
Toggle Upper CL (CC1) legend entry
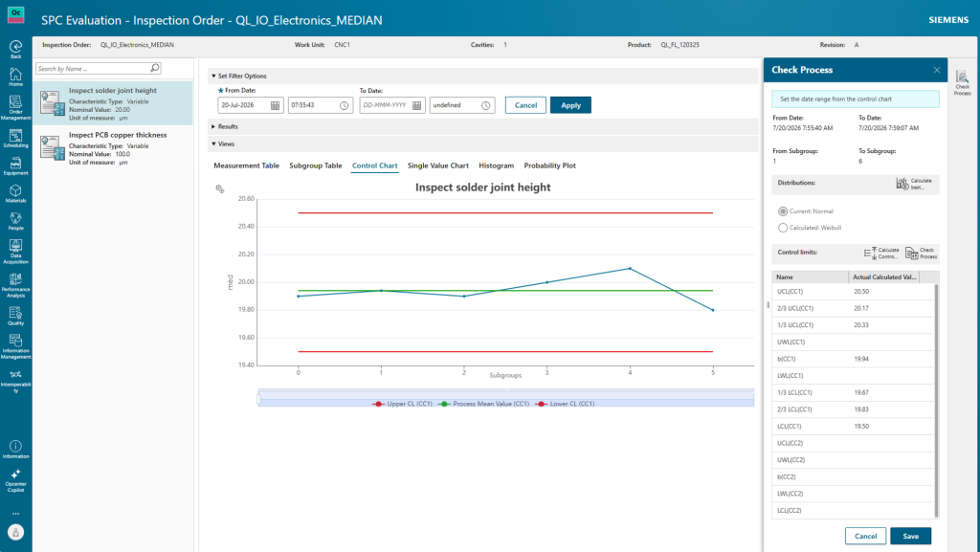pos(402,404)
